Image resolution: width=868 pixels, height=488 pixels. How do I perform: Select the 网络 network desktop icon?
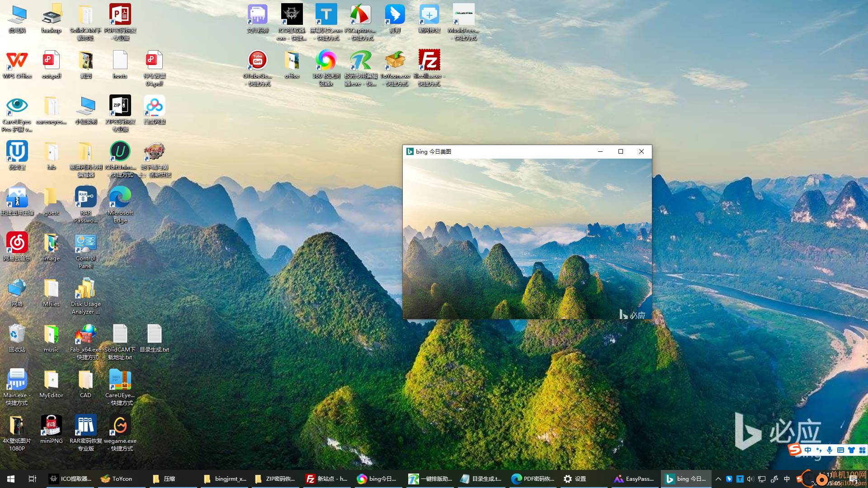[17, 292]
